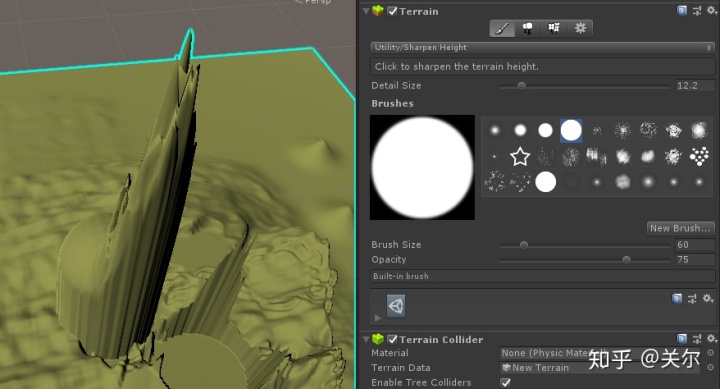
Task: Open Terrain component preset selector
Action: 697,11
